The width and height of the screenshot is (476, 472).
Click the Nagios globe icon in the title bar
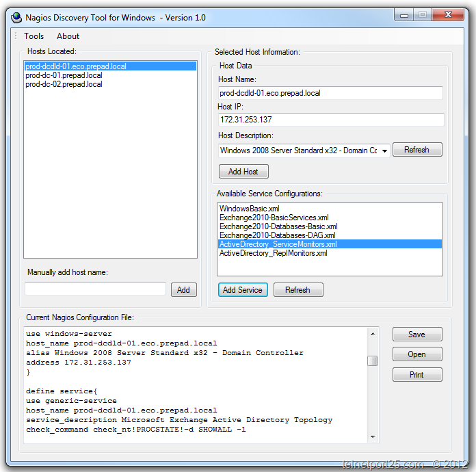[x=16, y=18]
